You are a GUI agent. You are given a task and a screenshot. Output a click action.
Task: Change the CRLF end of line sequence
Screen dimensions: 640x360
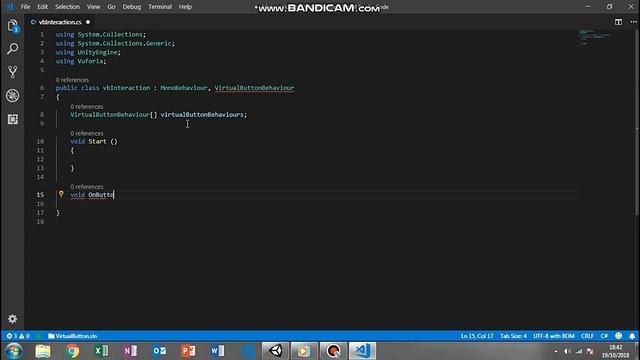pyautogui.click(x=587, y=336)
